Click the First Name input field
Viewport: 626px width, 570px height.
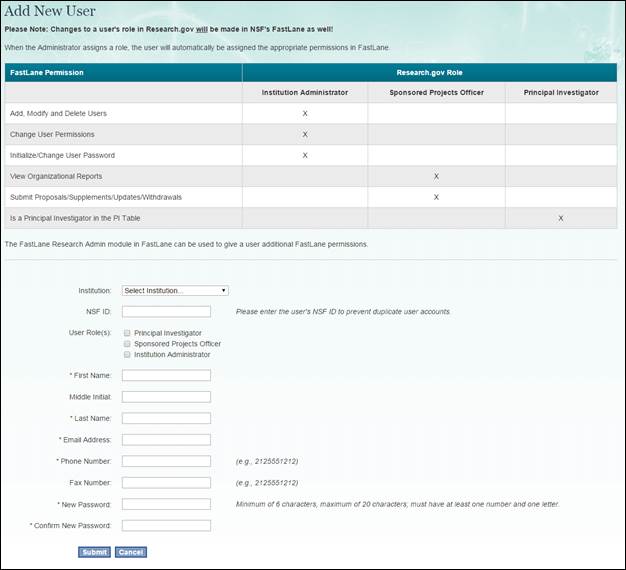166,375
